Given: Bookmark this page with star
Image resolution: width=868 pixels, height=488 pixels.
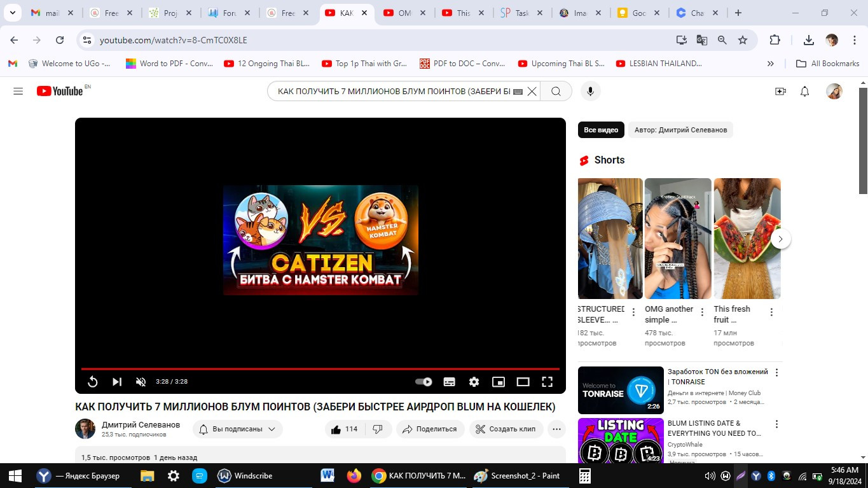Looking at the screenshot, I should click(x=742, y=40).
